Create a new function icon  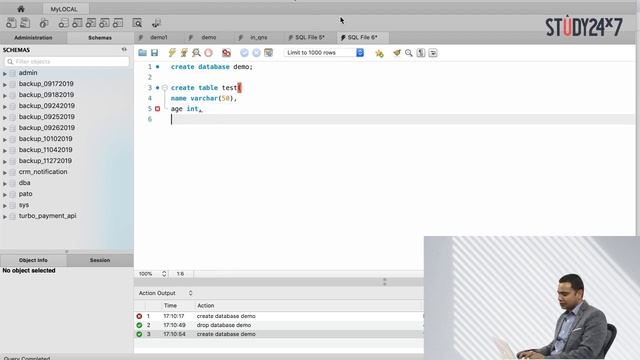(118, 23)
